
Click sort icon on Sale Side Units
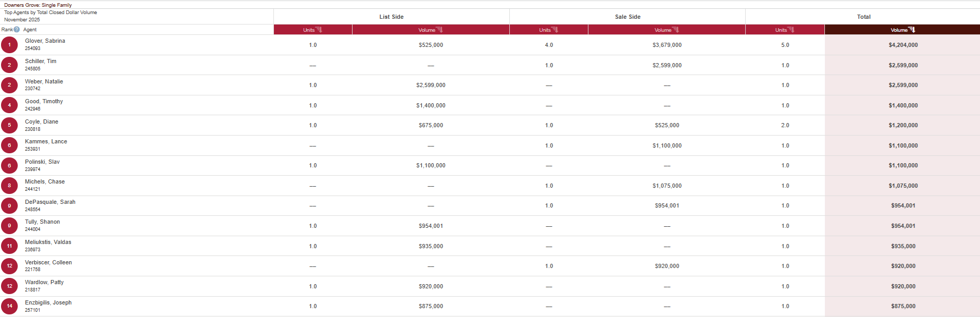[x=555, y=30]
